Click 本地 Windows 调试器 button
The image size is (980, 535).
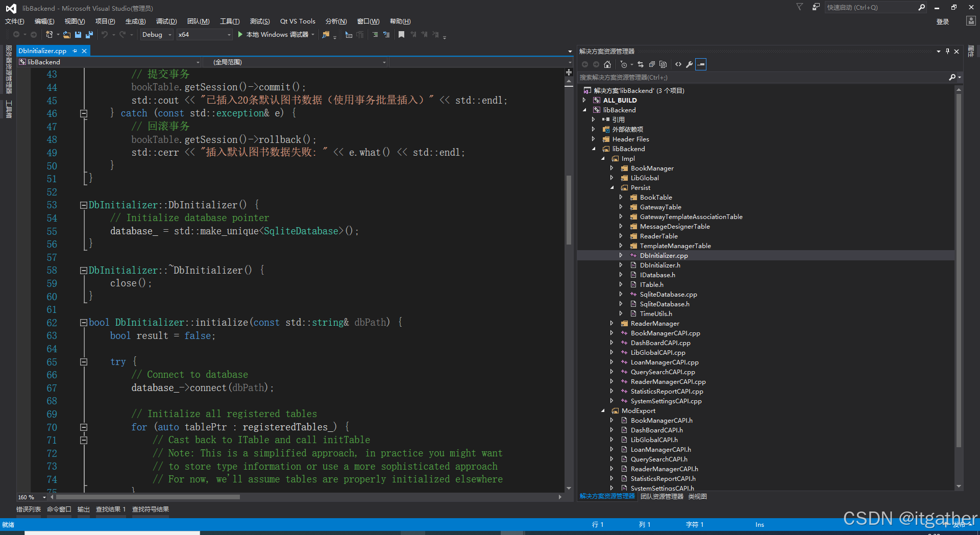pyautogui.click(x=277, y=35)
